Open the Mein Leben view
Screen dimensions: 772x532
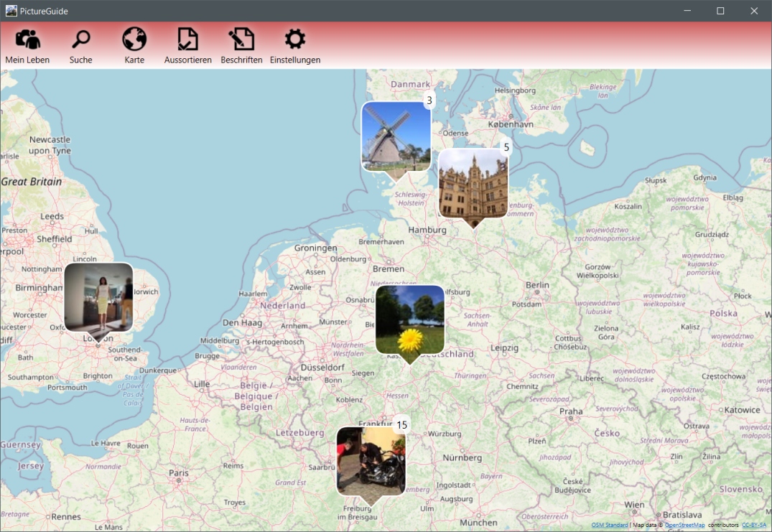[27, 46]
